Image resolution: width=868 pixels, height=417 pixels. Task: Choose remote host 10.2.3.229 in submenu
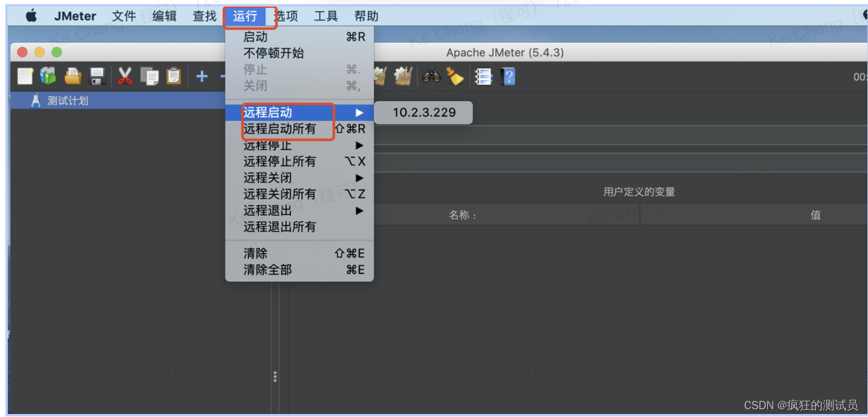point(424,112)
